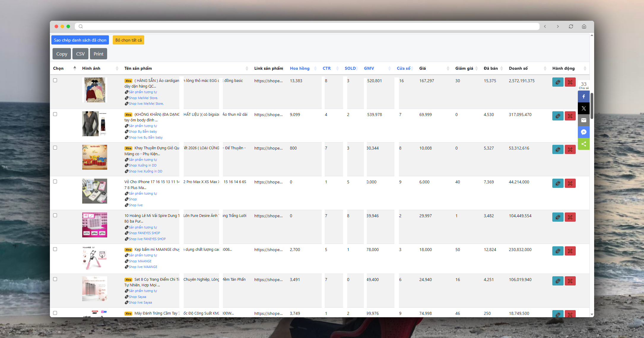The image size is (644, 338).
Task: Open the browser home page icon
Action: point(584,26)
